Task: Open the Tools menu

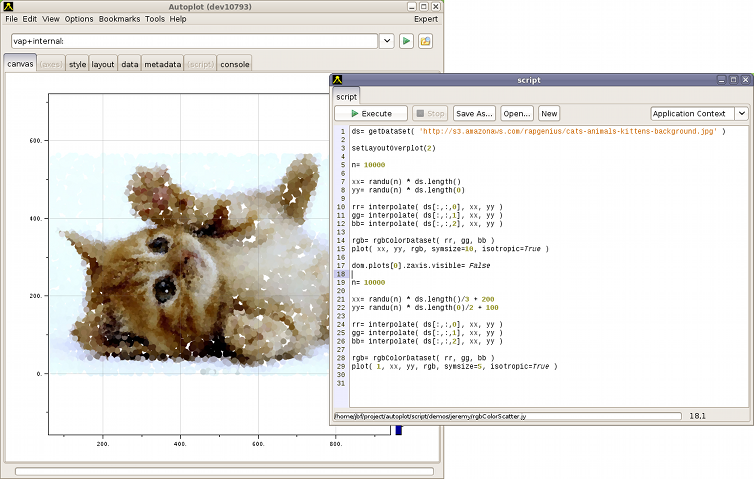Action: (x=155, y=19)
